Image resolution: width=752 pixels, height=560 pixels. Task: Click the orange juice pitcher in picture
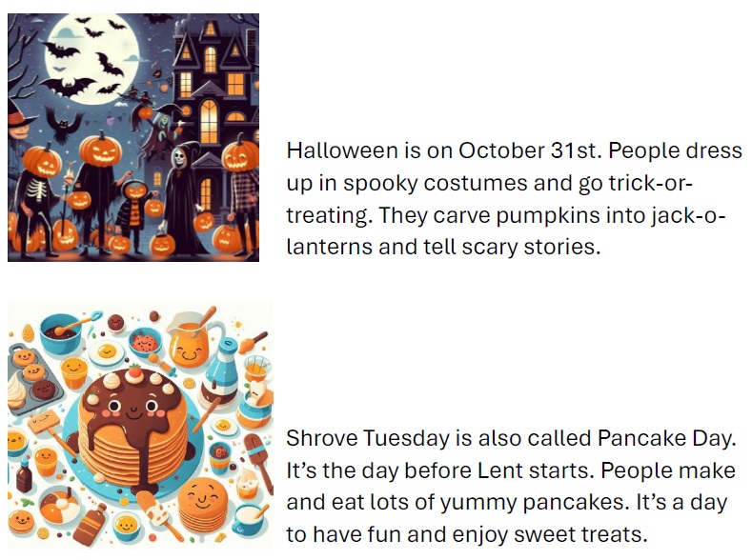point(191,348)
